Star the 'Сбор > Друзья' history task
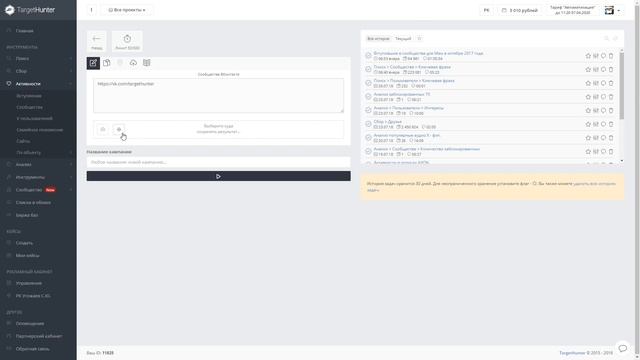This screenshot has height=360, width=640. click(x=588, y=124)
